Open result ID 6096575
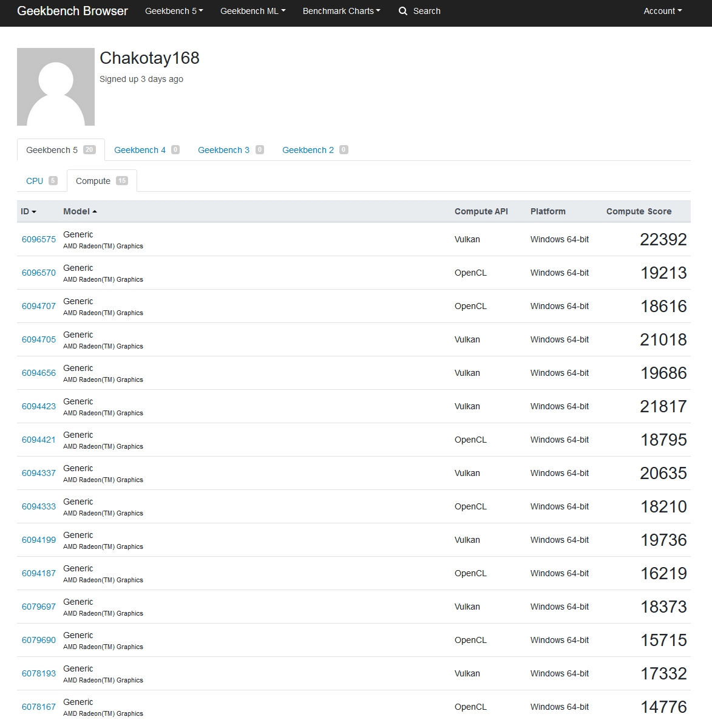Screen dimensions: 712x728 pos(38,240)
